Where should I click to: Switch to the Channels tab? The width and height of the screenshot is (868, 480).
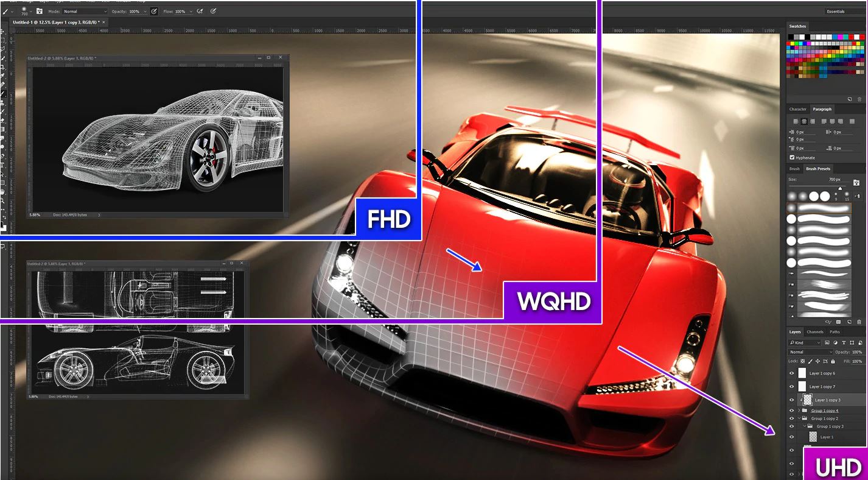pyautogui.click(x=814, y=332)
